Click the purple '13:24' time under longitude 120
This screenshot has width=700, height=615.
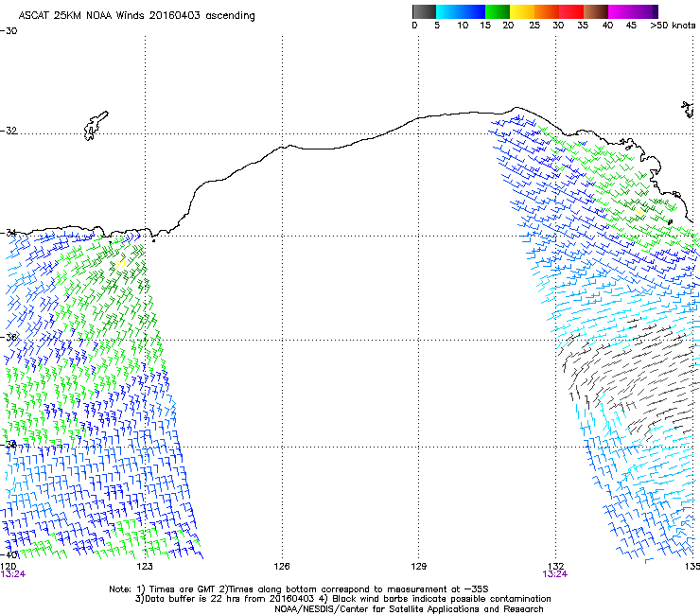(13, 574)
